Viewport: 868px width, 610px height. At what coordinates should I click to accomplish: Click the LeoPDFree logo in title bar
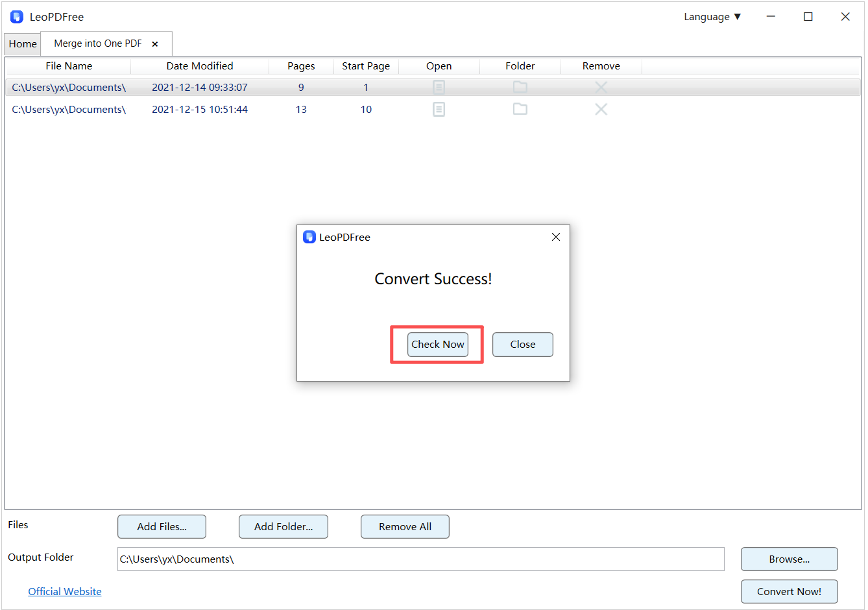(17, 17)
